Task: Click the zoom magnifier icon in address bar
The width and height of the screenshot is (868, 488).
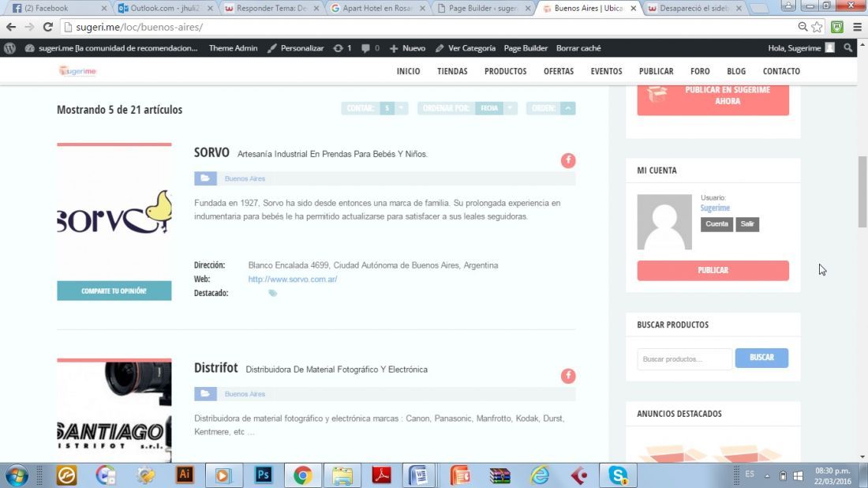Action: [803, 27]
